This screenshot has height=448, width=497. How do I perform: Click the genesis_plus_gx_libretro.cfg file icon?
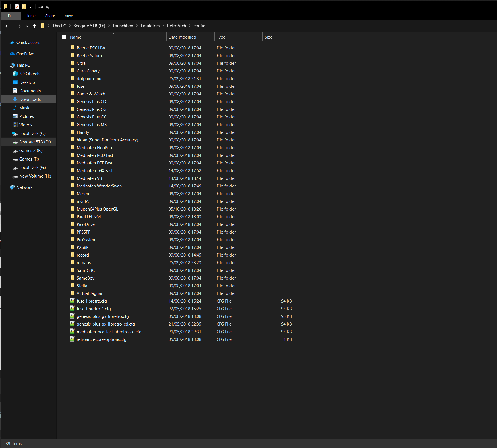click(72, 316)
